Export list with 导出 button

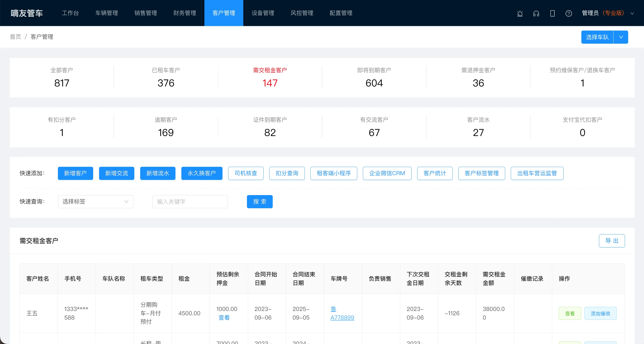[612, 241]
